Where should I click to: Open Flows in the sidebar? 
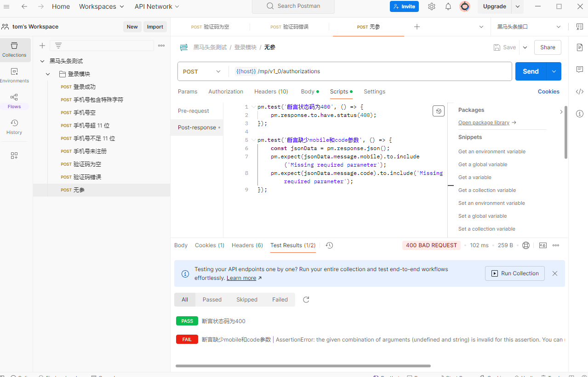[x=14, y=101]
